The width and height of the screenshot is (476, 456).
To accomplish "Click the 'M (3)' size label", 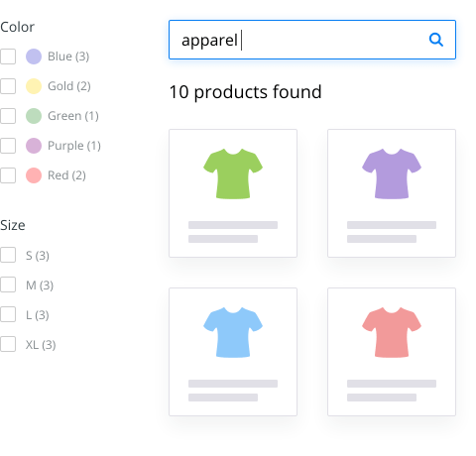I will pyautogui.click(x=40, y=285).
